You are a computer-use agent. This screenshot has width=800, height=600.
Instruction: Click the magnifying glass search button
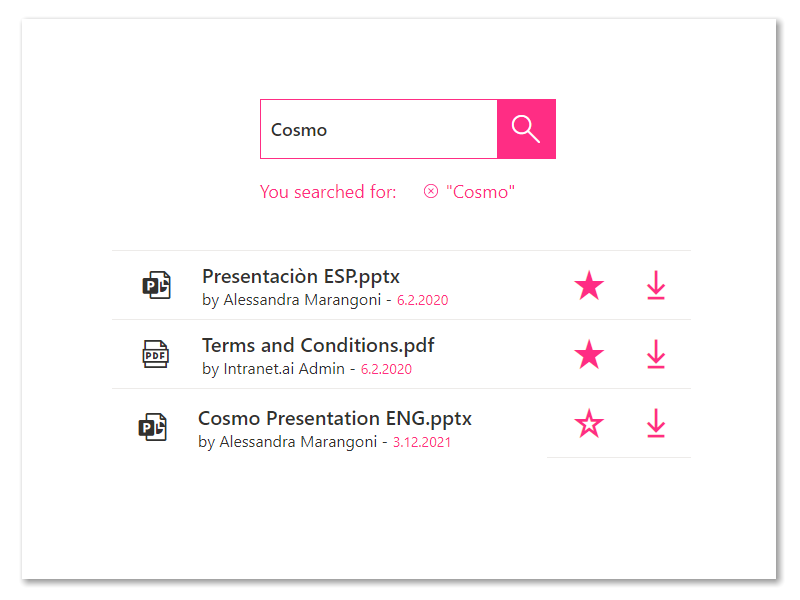pos(526,129)
